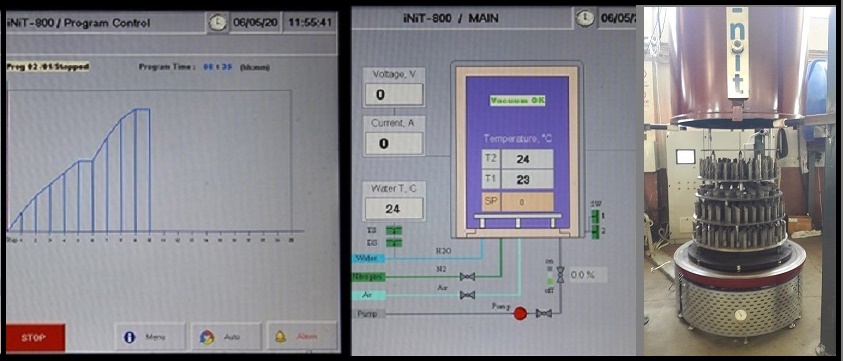This screenshot has height=361, width=843.
Task: Toggle the SW 1 switch indicator
Action: 595,216
